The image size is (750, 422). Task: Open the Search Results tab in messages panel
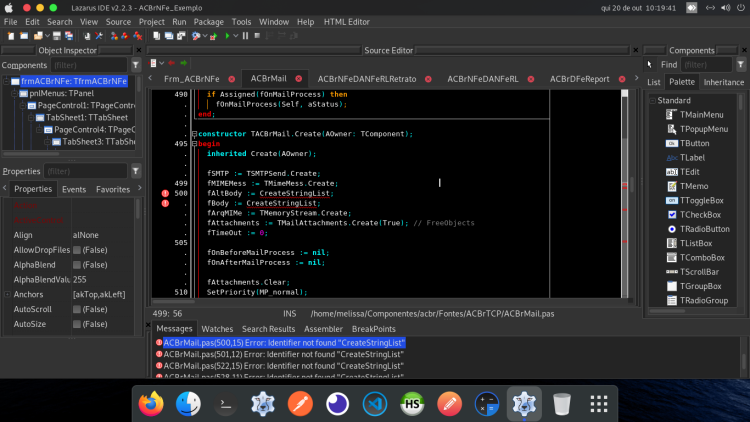tap(268, 329)
